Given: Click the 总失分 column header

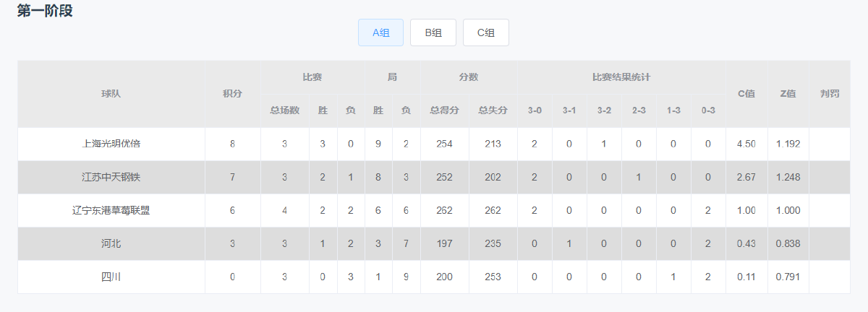Looking at the screenshot, I should (x=493, y=110).
